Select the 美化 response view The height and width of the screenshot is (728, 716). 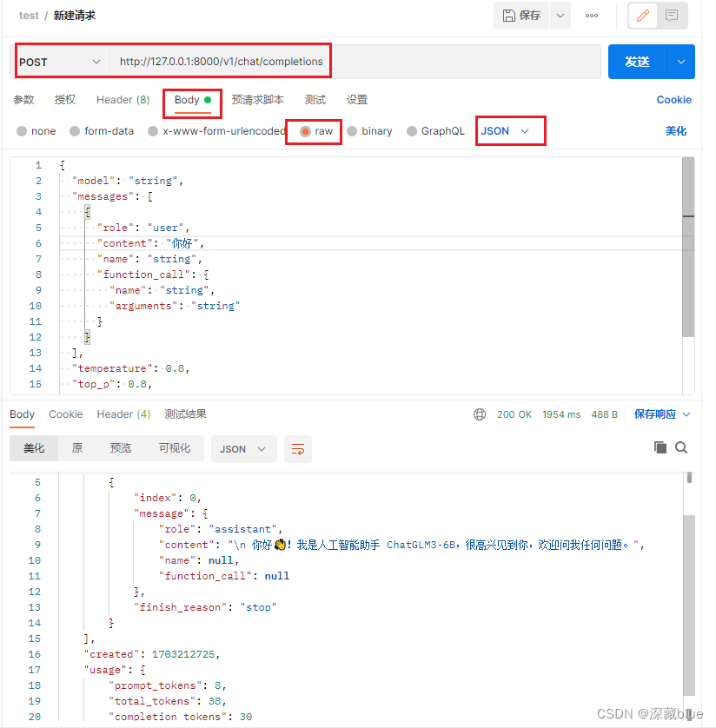click(x=34, y=448)
